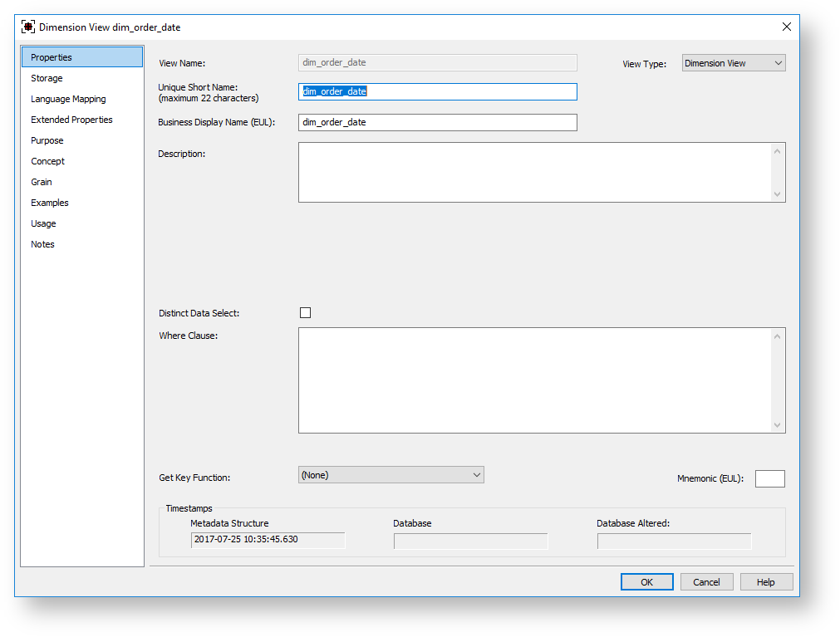Expand the Get Key Function dropdown

(391, 475)
